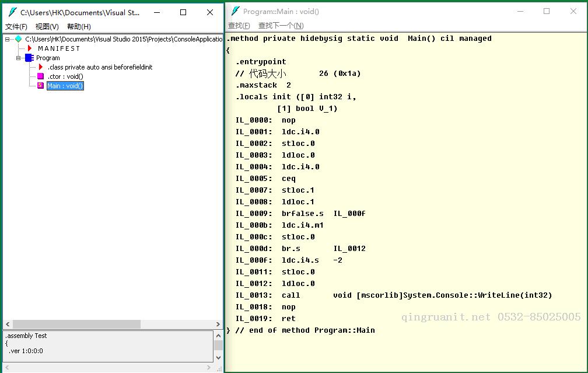Close the ILDASM main window
The image size is (588, 373).
point(210,12)
